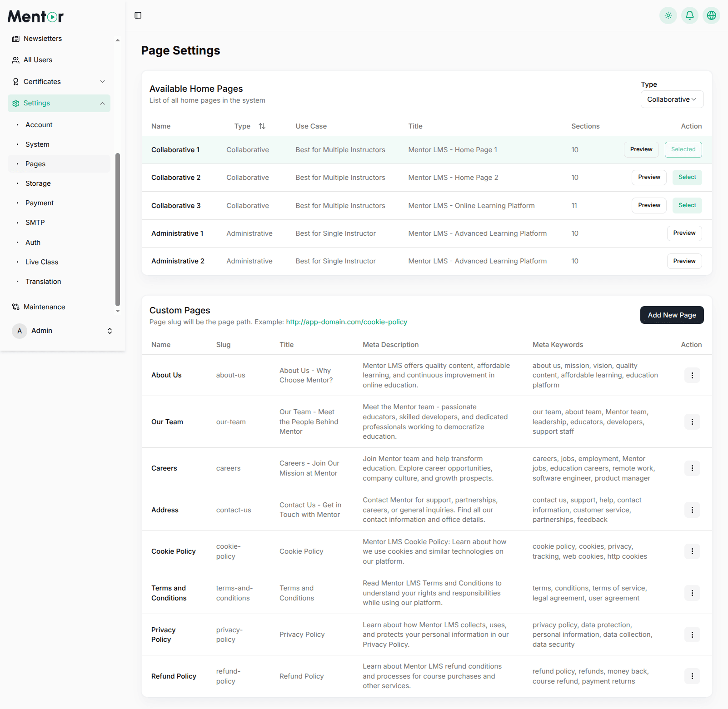
Task: Open Storage settings page
Action: 38,183
